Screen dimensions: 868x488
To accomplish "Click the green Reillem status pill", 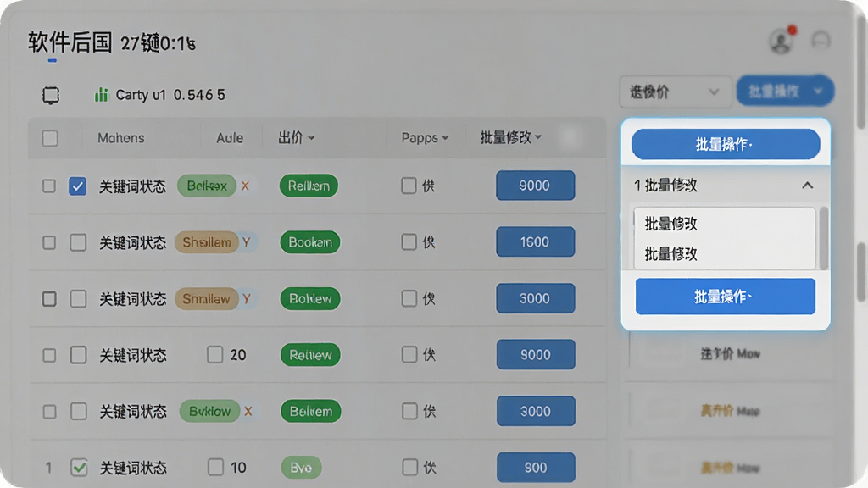I will (x=309, y=186).
